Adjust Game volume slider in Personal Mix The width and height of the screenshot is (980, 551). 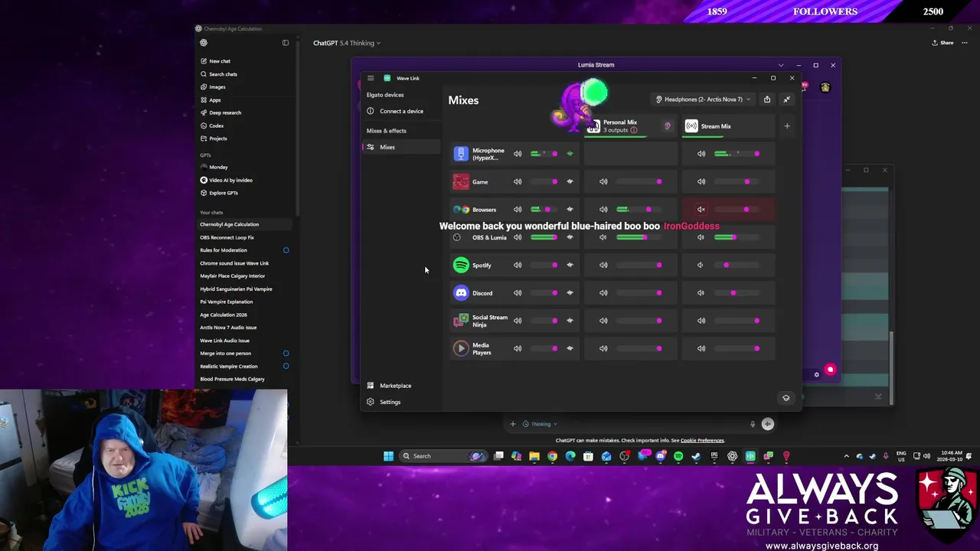coord(639,181)
